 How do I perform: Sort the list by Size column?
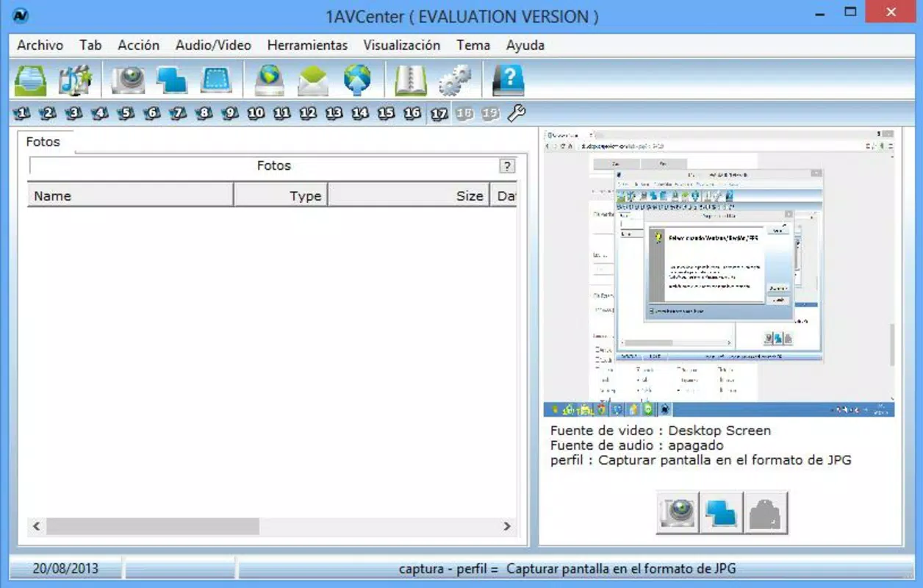(409, 196)
